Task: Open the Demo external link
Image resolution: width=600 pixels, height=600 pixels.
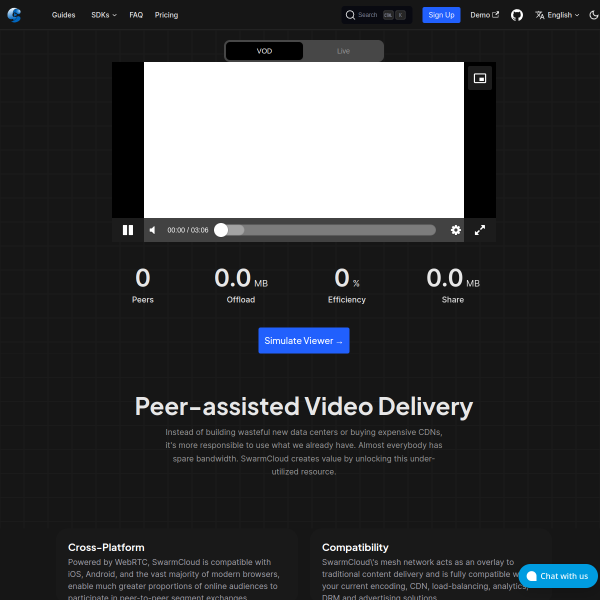Action: click(x=484, y=15)
